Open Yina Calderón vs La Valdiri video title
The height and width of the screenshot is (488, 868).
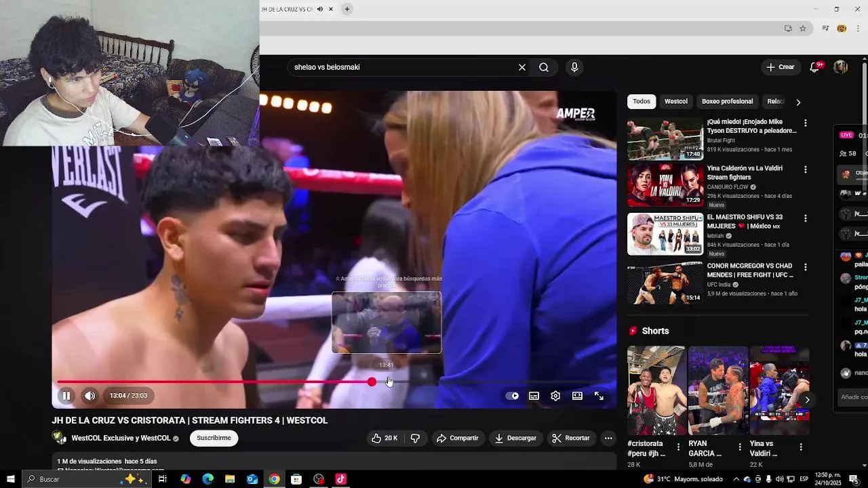point(745,173)
